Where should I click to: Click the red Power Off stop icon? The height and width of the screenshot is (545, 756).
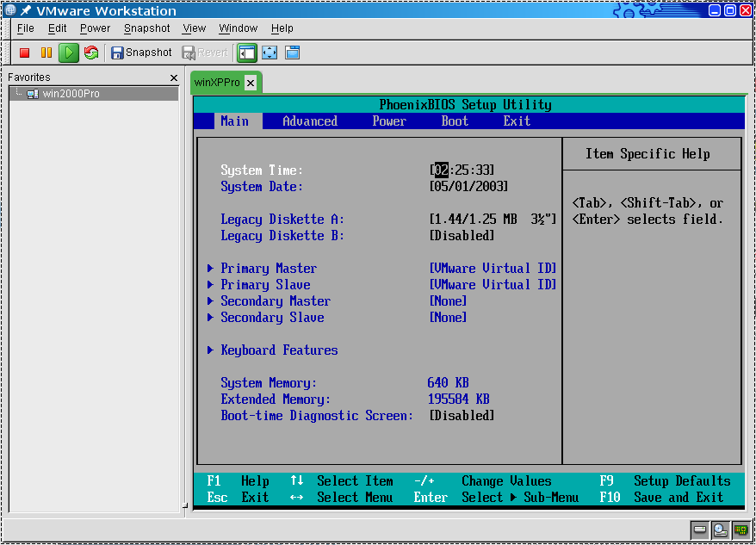25,53
